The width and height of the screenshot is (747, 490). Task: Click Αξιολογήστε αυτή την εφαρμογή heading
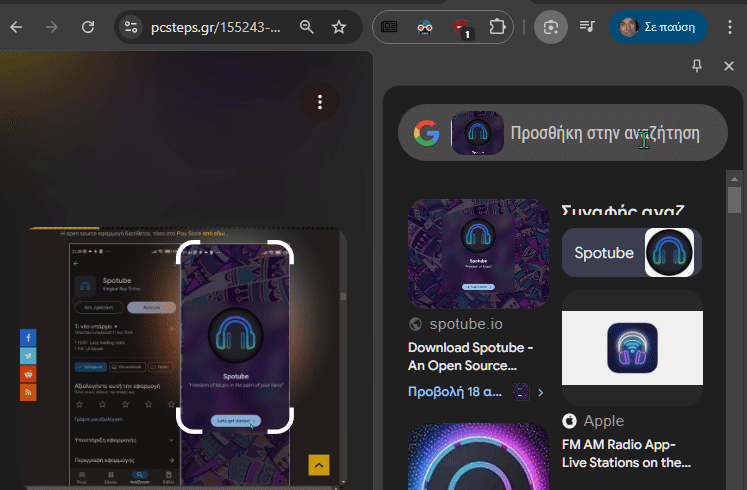click(117, 386)
